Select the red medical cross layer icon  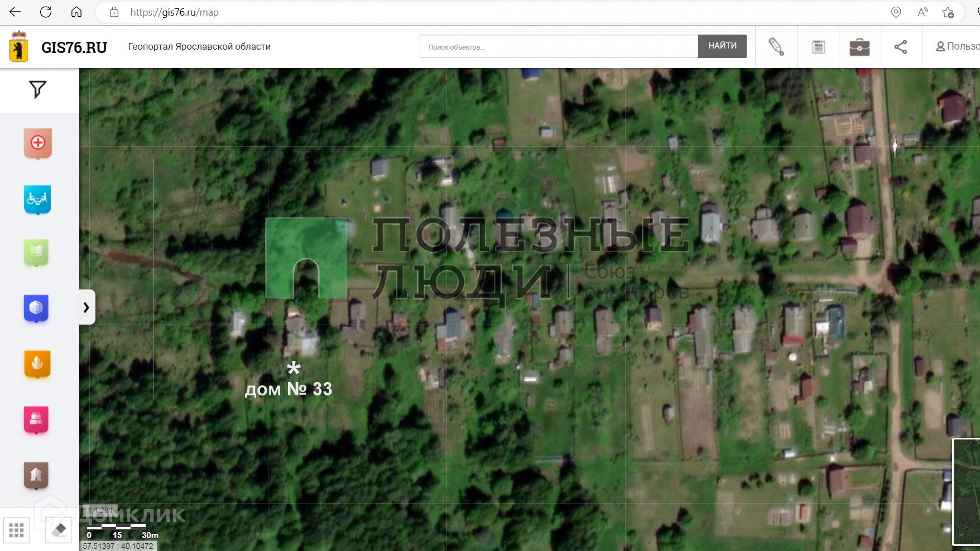click(37, 143)
